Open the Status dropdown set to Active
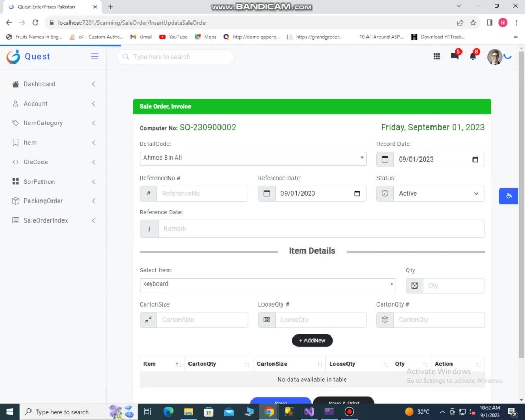The width and height of the screenshot is (525, 420). point(438,193)
